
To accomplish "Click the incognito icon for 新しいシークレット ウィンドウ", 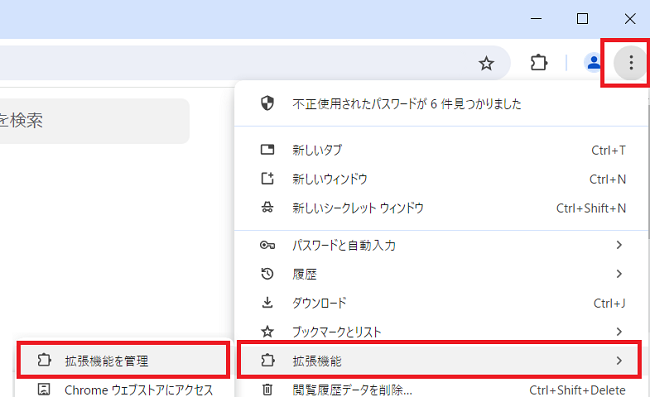I will [267, 208].
